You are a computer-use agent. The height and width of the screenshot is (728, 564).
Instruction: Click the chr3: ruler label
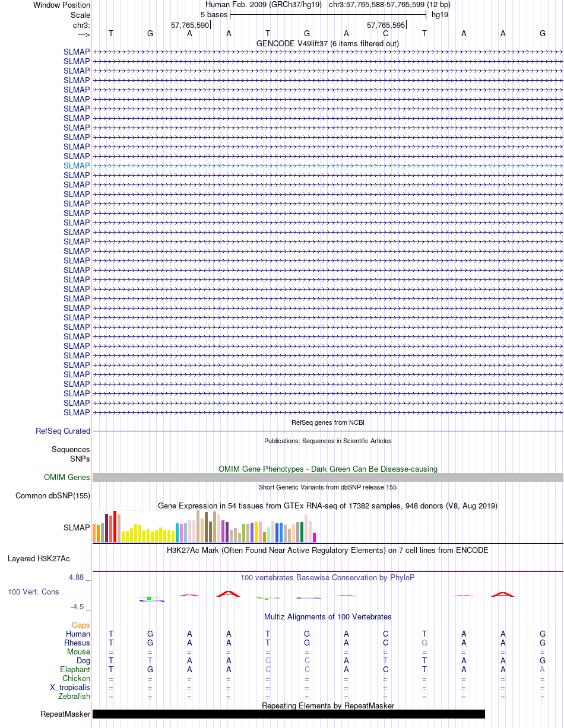coord(80,25)
